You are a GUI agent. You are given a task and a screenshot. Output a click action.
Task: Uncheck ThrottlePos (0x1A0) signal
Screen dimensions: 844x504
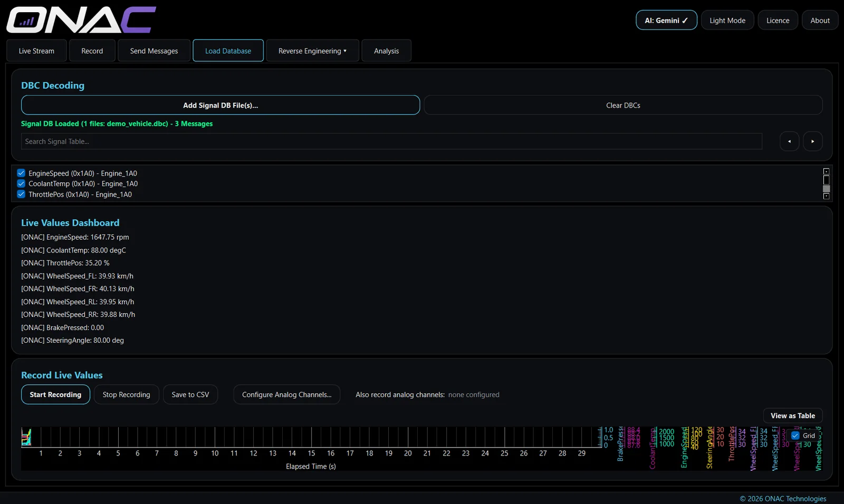pos(21,194)
